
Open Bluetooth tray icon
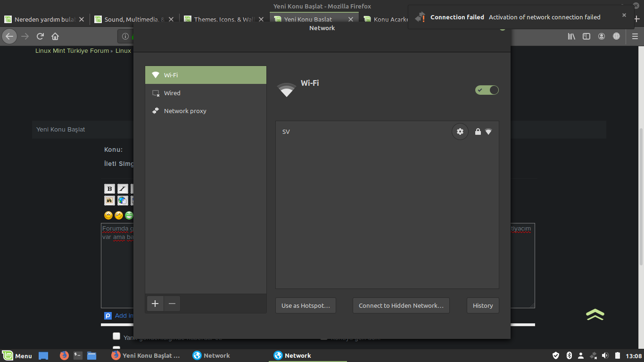[569, 355]
